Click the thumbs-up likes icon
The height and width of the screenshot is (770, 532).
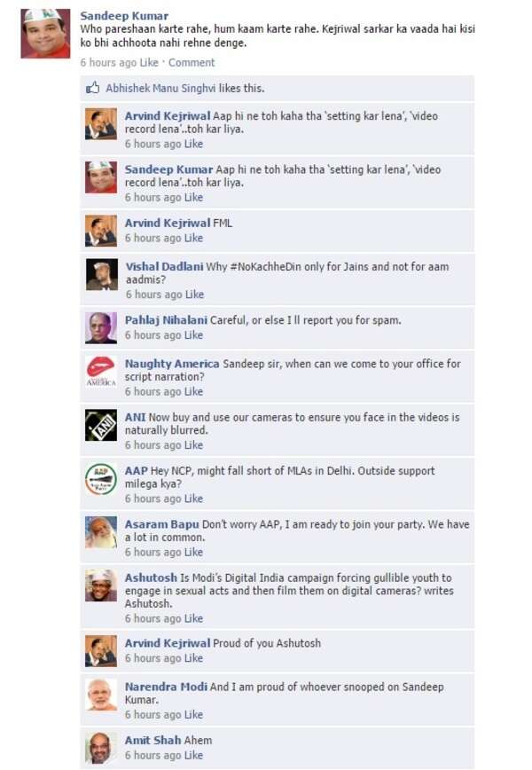click(x=92, y=89)
